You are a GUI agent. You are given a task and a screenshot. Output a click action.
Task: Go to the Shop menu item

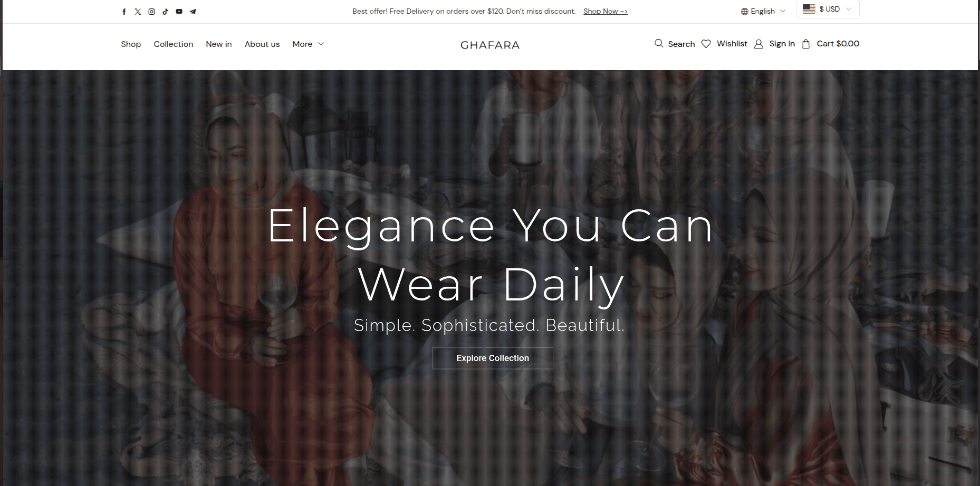[x=131, y=44]
